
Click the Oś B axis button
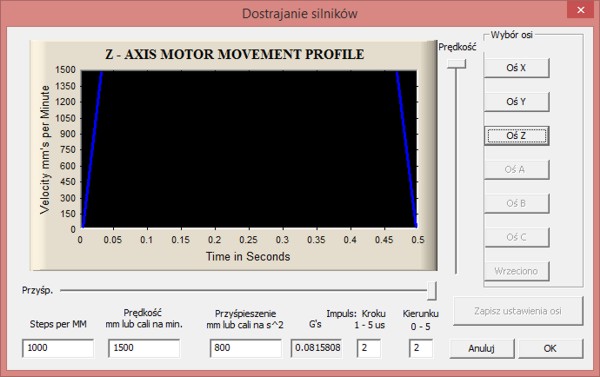point(516,203)
